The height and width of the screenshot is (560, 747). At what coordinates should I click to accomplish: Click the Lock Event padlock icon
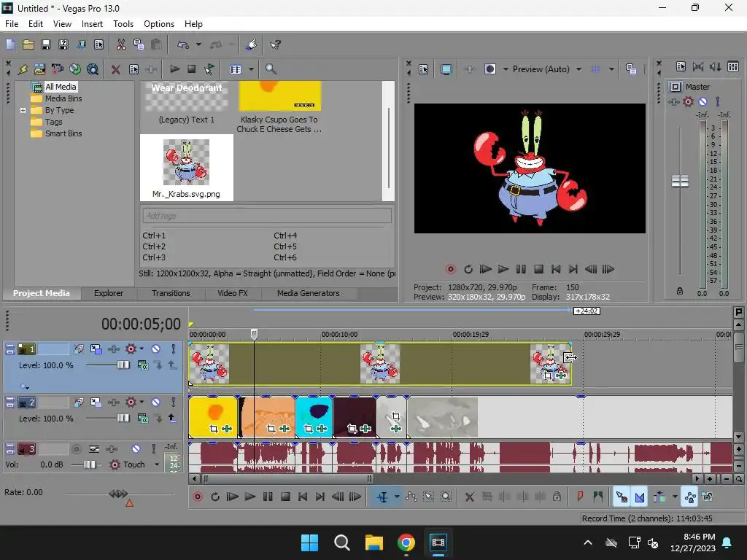[557, 497]
